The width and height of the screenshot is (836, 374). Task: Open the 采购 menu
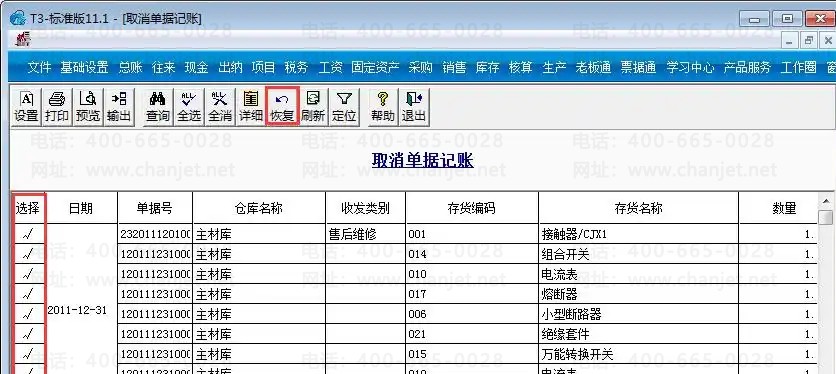420,67
